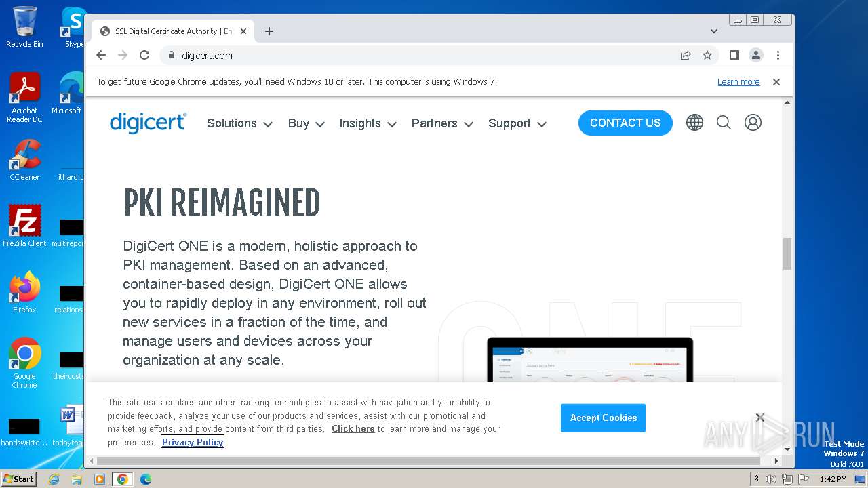Accept Cookies on the banner
This screenshot has height=488, width=868.
(x=603, y=418)
